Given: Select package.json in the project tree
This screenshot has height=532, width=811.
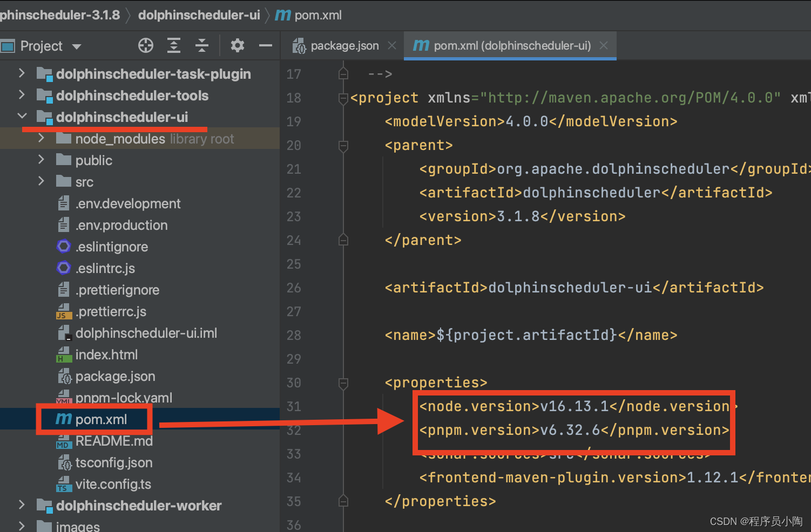Looking at the screenshot, I should pyautogui.click(x=115, y=376).
